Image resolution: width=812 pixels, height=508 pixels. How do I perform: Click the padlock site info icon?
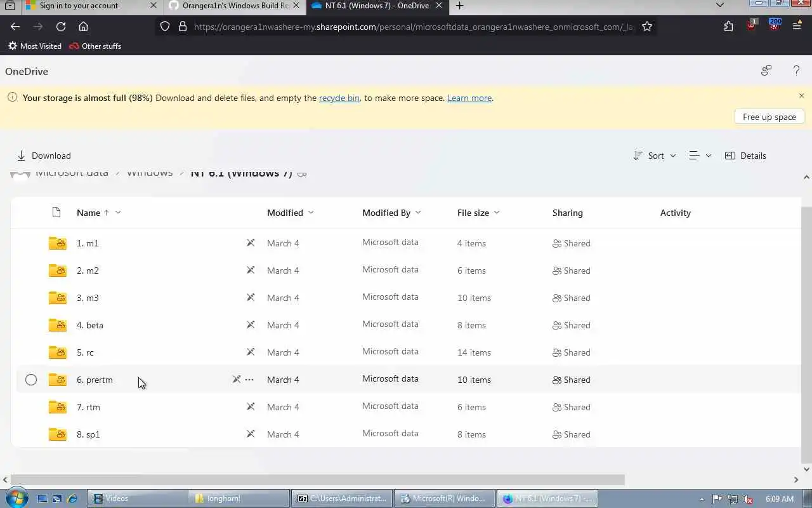[x=183, y=27]
